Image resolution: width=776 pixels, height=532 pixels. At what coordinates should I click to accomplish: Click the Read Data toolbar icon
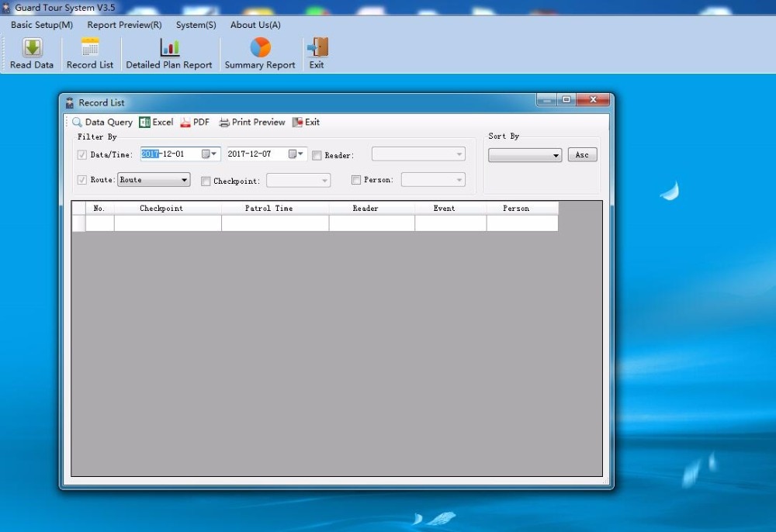32,48
